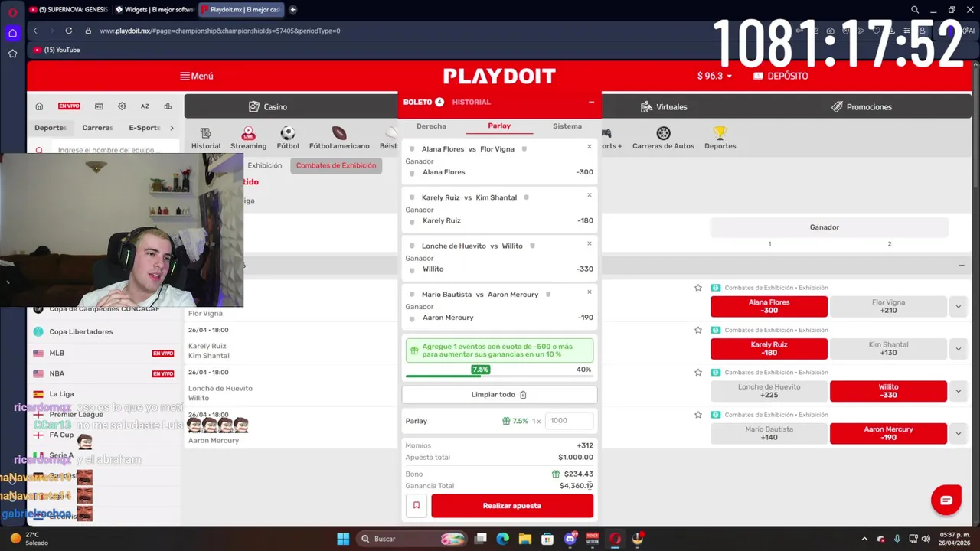The width and height of the screenshot is (980, 551).
Task: Expand more markets for Willito match
Action: coord(958,391)
